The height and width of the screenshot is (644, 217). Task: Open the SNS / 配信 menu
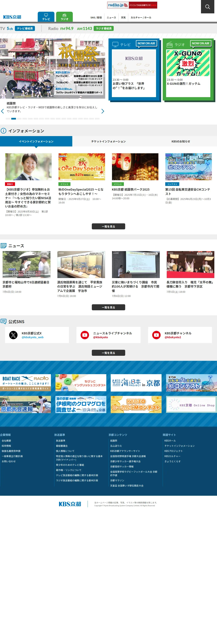point(96,18)
